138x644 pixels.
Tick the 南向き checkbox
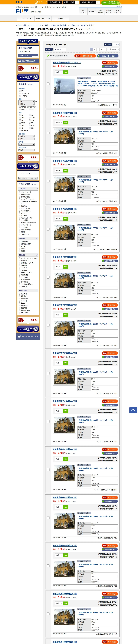pyautogui.click(x=20, y=249)
